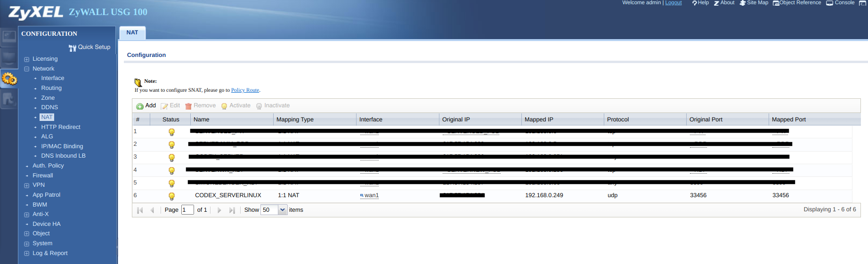Open the Show items count dropdown

point(283,210)
